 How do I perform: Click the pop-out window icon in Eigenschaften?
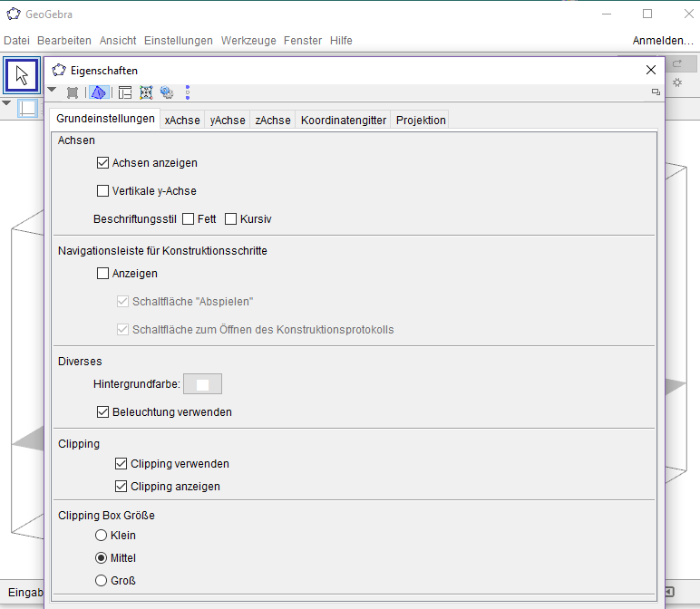(656, 92)
